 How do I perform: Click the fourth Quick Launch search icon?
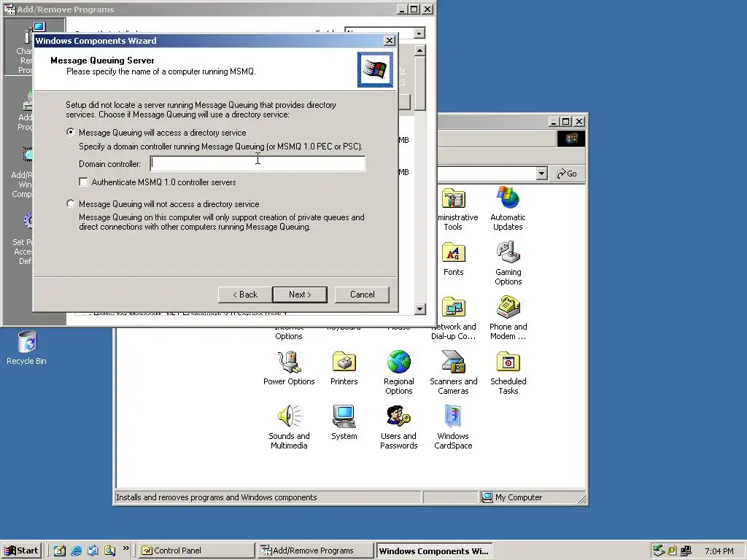pyautogui.click(x=109, y=551)
